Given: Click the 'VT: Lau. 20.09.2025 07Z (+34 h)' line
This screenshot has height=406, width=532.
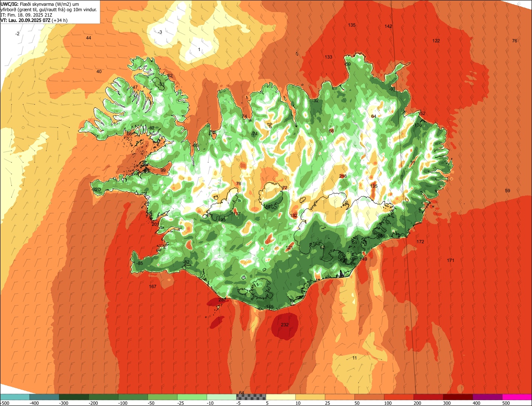Looking at the screenshot, I should click(34, 20).
